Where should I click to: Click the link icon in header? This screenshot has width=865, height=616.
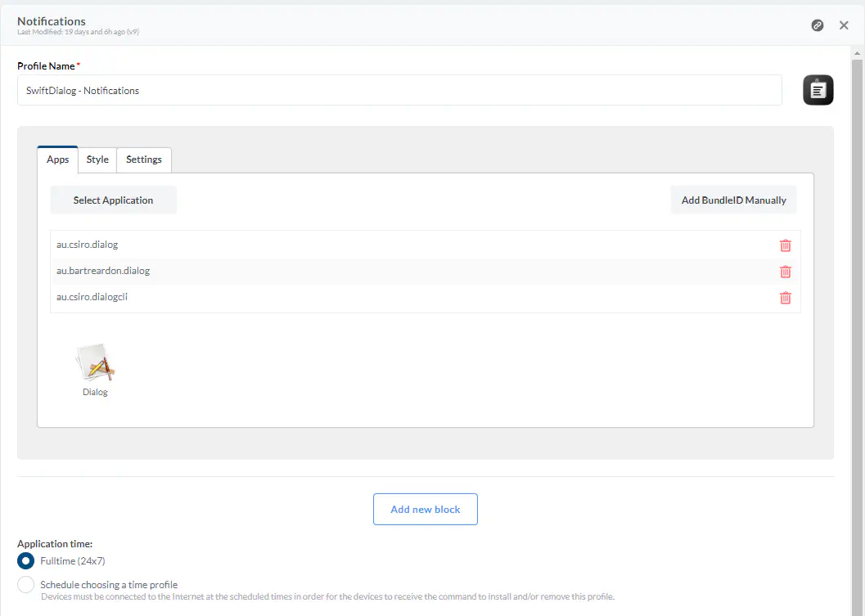(817, 25)
